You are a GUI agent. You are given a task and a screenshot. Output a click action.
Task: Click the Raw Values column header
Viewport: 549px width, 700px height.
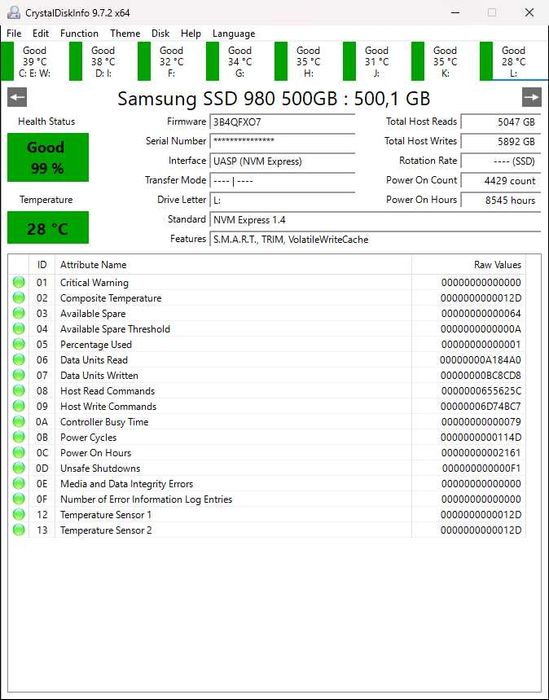(x=468, y=265)
